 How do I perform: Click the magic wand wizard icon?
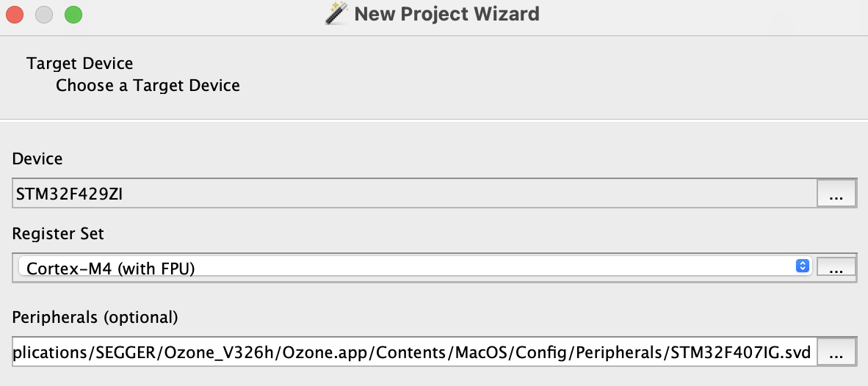click(x=336, y=13)
